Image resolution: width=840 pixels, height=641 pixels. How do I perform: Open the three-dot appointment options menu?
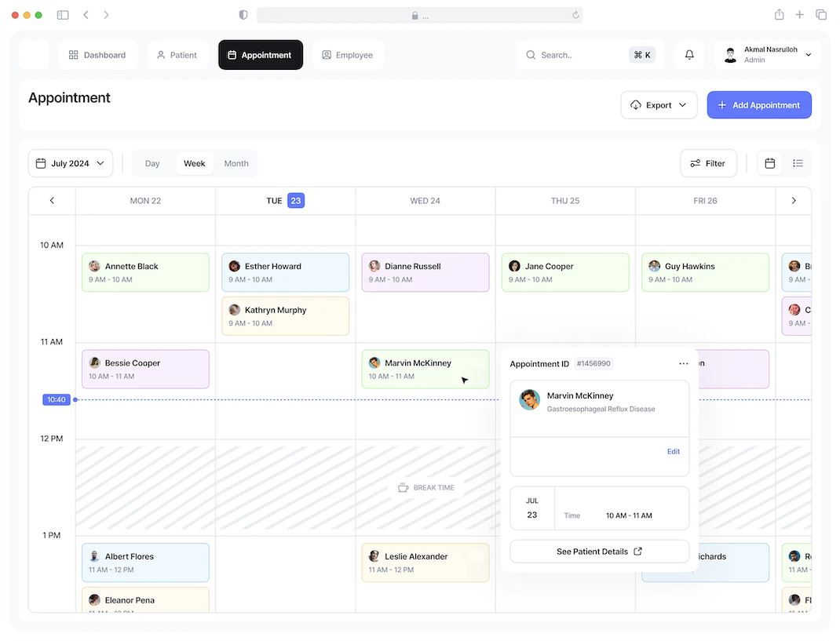[683, 364]
